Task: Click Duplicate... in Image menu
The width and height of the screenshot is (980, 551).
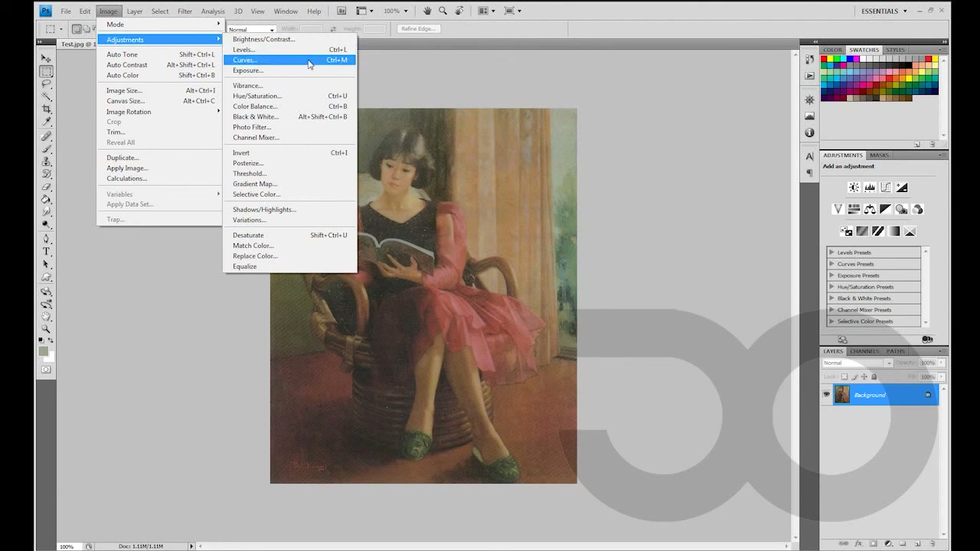Action: [x=160, y=158]
